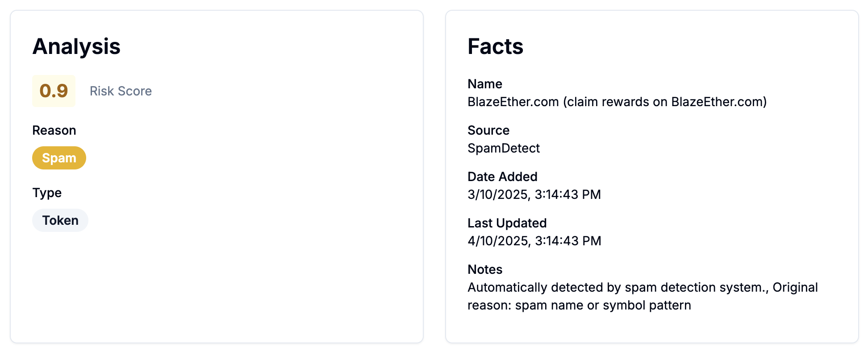Select the 0.9 risk score badge
The height and width of the screenshot is (355, 868).
[x=53, y=91]
